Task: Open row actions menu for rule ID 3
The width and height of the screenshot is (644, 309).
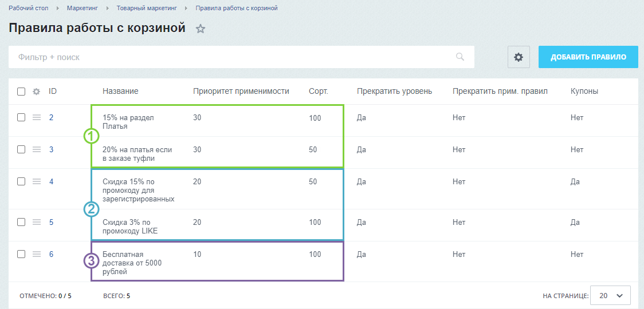Action: (x=37, y=149)
